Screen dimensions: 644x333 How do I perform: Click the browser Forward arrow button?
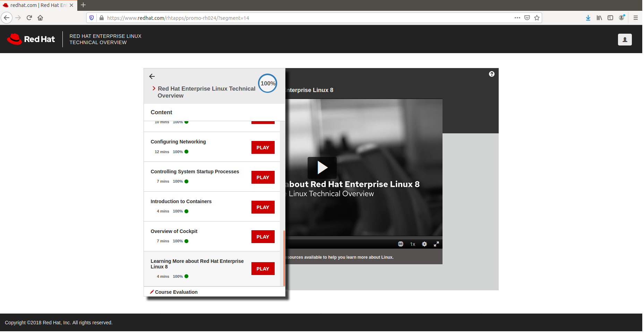tap(18, 18)
